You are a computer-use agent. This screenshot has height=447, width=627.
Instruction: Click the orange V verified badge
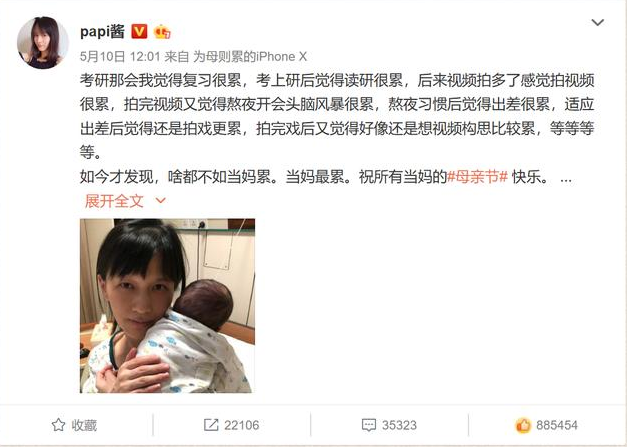pyautogui.click(x=140, y=32)
